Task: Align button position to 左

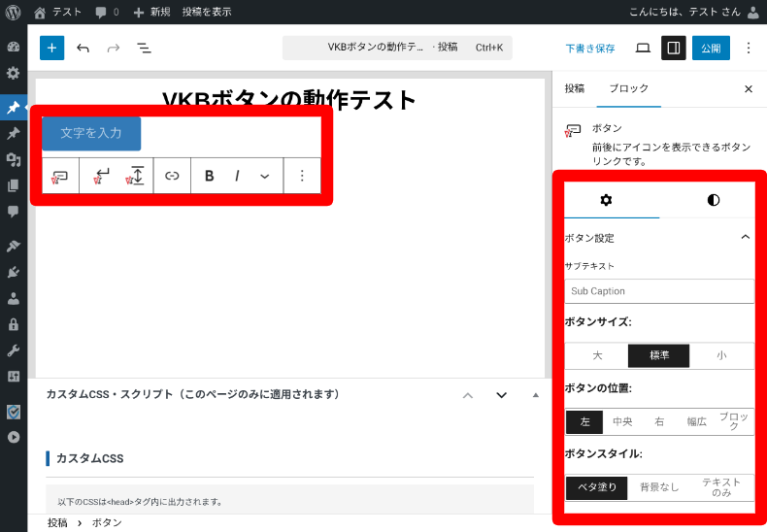Action: click(584, 421)
